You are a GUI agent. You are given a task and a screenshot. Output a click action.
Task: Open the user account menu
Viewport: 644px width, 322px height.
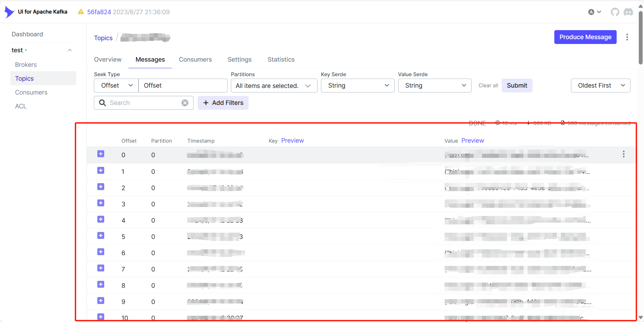(x=594, y=12)
